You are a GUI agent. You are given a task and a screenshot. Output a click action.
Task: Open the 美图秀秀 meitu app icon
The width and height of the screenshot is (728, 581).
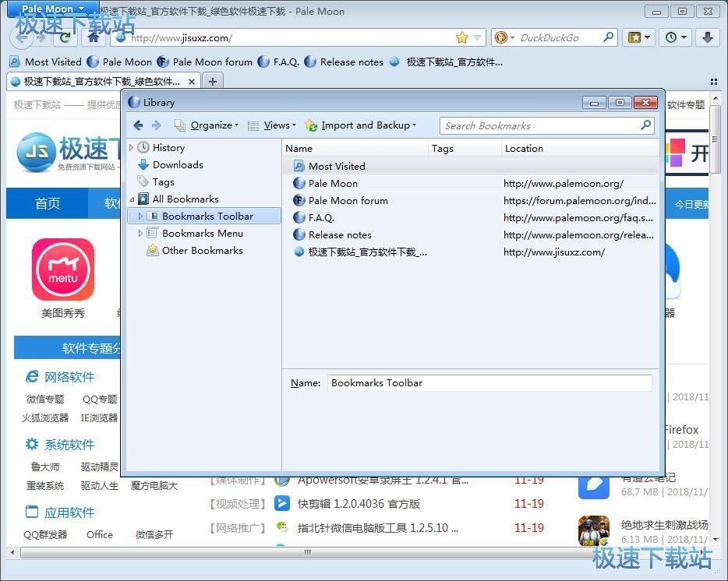click(63, 269)
